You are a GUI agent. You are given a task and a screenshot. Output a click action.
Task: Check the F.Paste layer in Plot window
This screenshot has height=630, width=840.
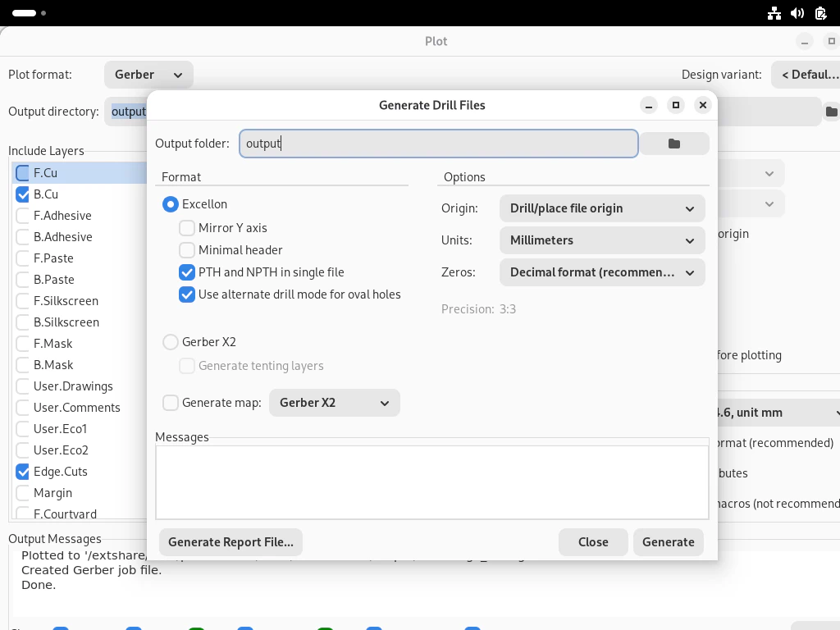[x=22, y=258]
